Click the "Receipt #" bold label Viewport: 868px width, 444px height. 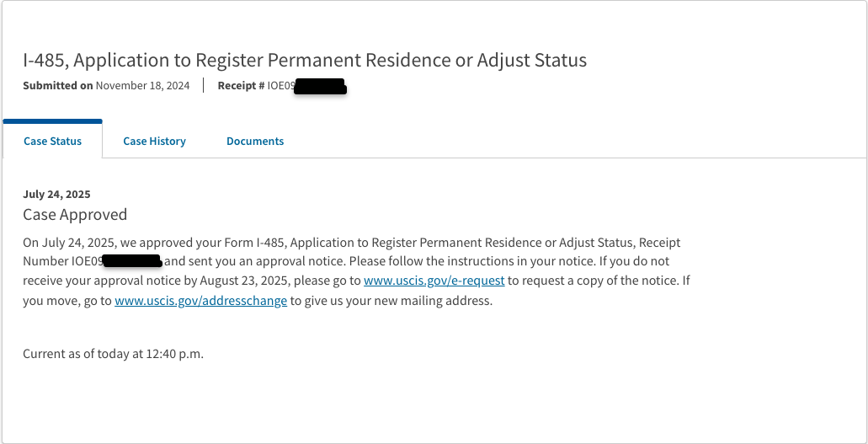coord(242,85)
